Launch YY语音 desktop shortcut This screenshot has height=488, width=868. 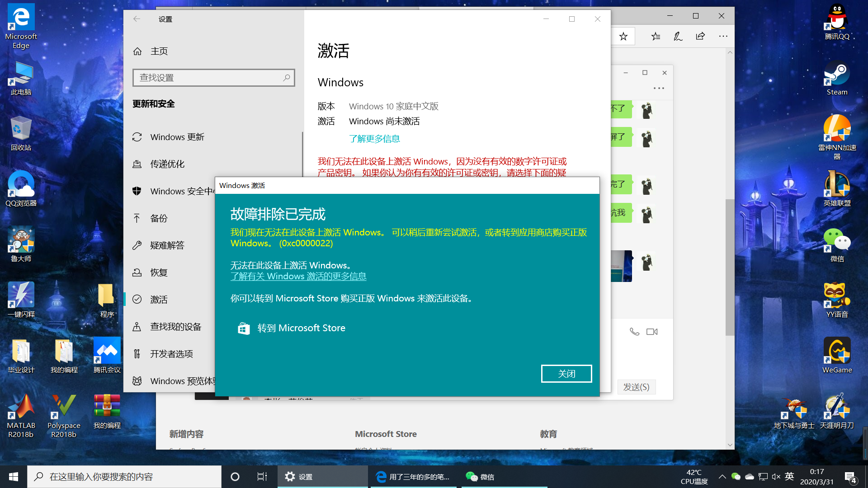[837, 300]
